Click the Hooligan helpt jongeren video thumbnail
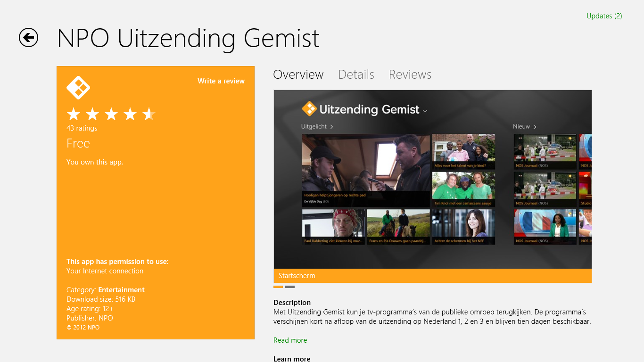The image size is (644, 362). pyautogui.click(x=366, y=171)
